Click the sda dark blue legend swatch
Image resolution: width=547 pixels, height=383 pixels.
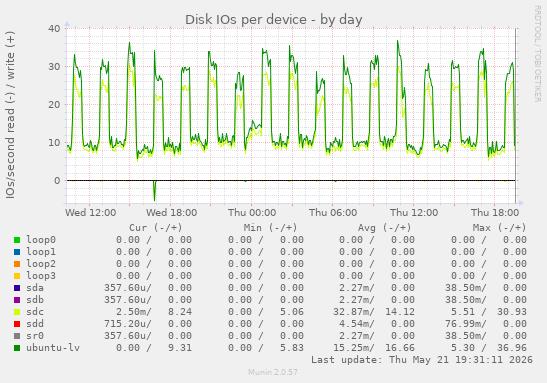(17, 288)
